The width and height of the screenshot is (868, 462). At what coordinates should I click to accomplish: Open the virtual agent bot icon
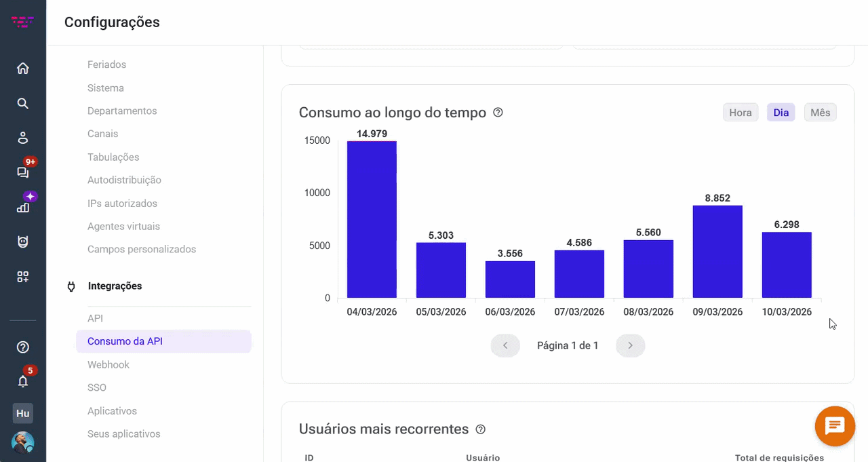click(x=23, y=242)
